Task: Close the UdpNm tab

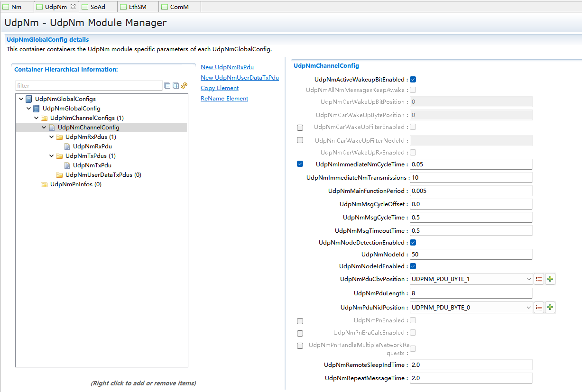Action: point(73,7)
